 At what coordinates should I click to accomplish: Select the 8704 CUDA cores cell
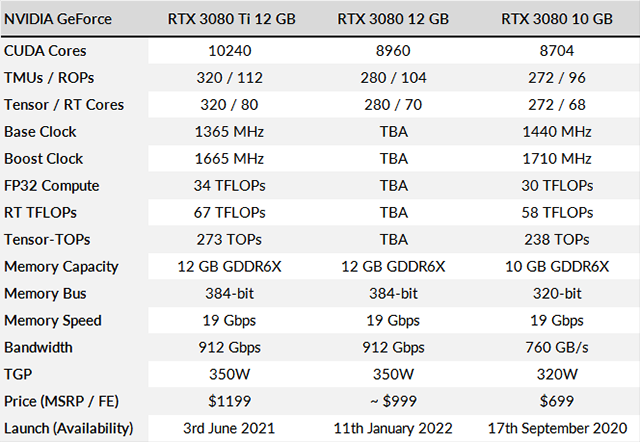(x=555, y=50)
